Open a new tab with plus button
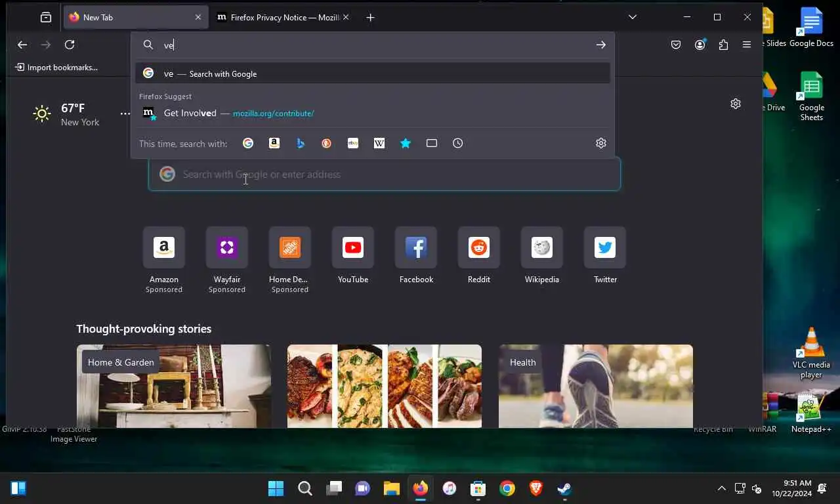This screenshot has height=504, width=840. point(370,18)
